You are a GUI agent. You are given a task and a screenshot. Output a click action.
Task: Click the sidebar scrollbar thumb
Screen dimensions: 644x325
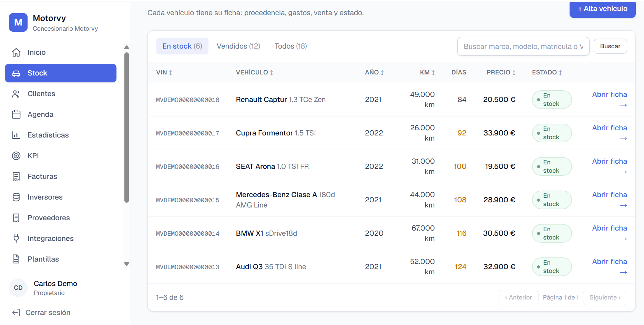(x=126, y=128)
